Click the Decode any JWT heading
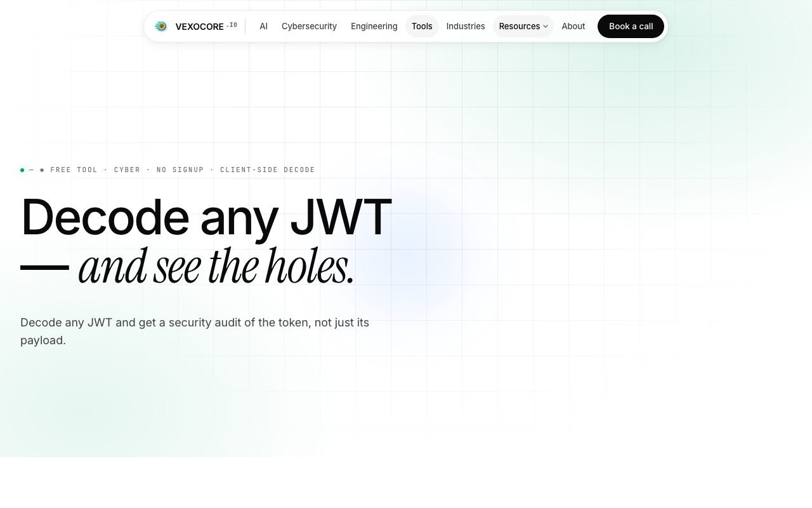The width and height of the screenshot is (812, 508). [206, 217]
